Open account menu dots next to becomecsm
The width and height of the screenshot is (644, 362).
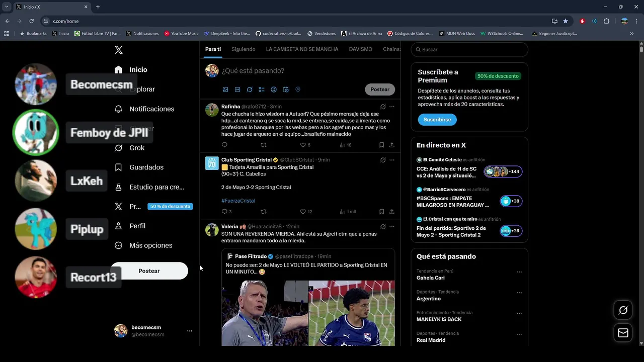coord(190,331)
